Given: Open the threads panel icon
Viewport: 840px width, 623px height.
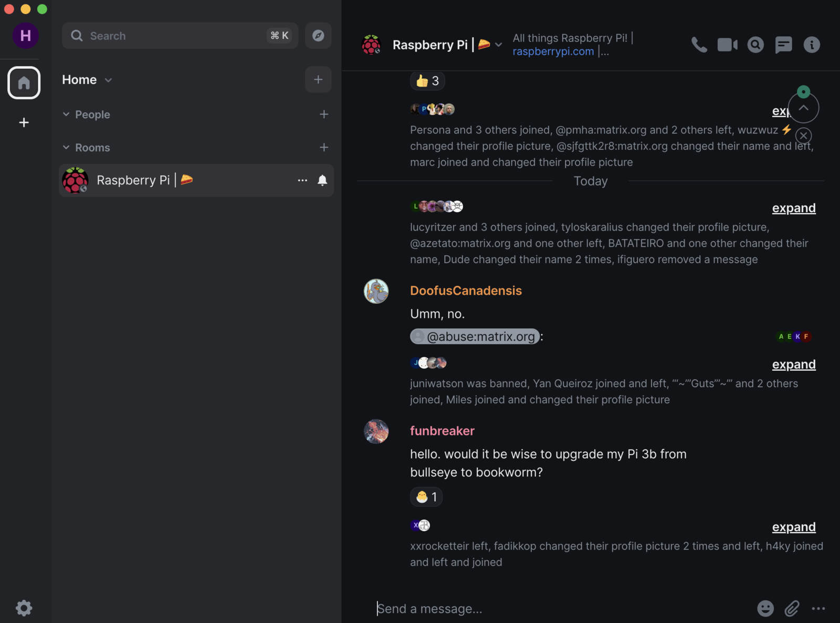Looking at the screenshot, I should coord(783,45).
